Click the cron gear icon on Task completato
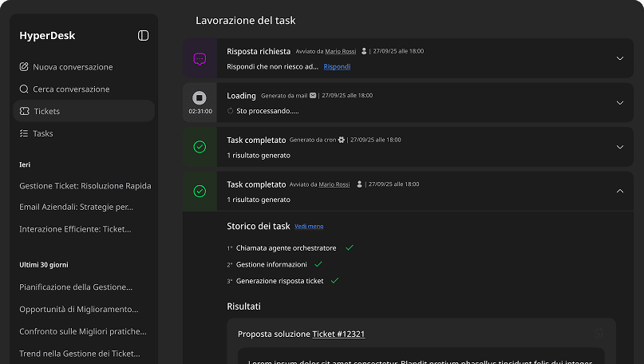The height and width of the screenshot is (364, 644). [342, 140]
